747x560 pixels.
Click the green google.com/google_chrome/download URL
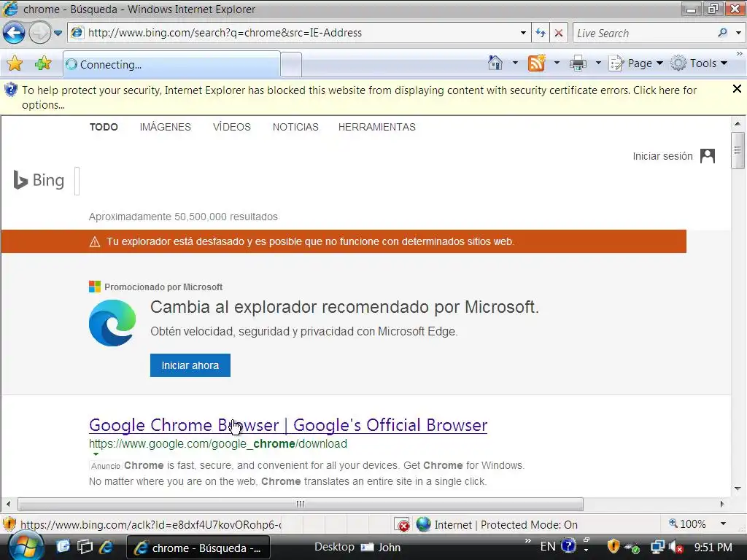tap(217, 444)
